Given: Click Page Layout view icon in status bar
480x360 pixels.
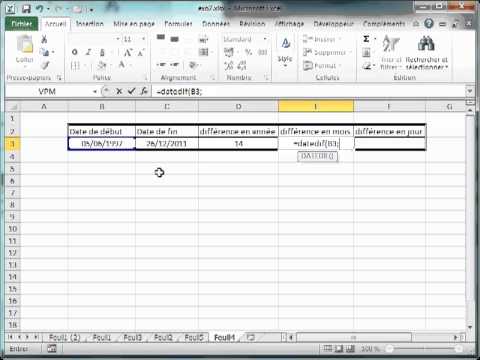Looking at the screenshot, I should click(339, 349).
